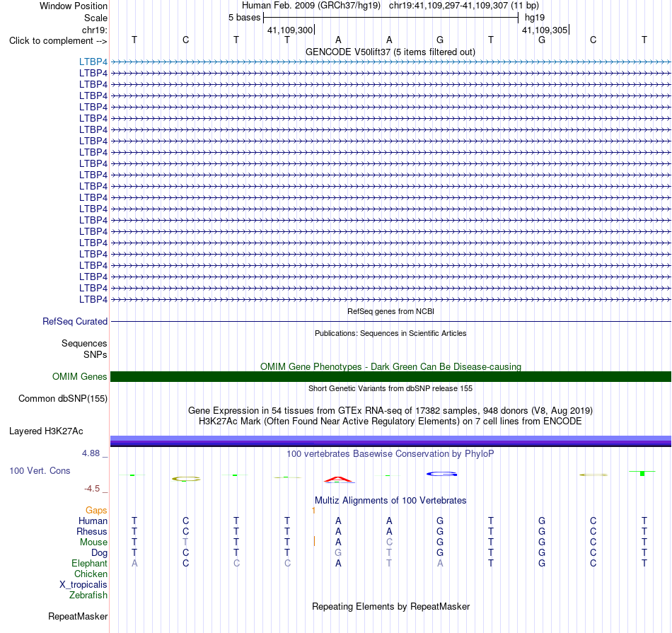672x633 pixels.
Task: Click the blue G conservation logo glyph
Action: [441, 474]
